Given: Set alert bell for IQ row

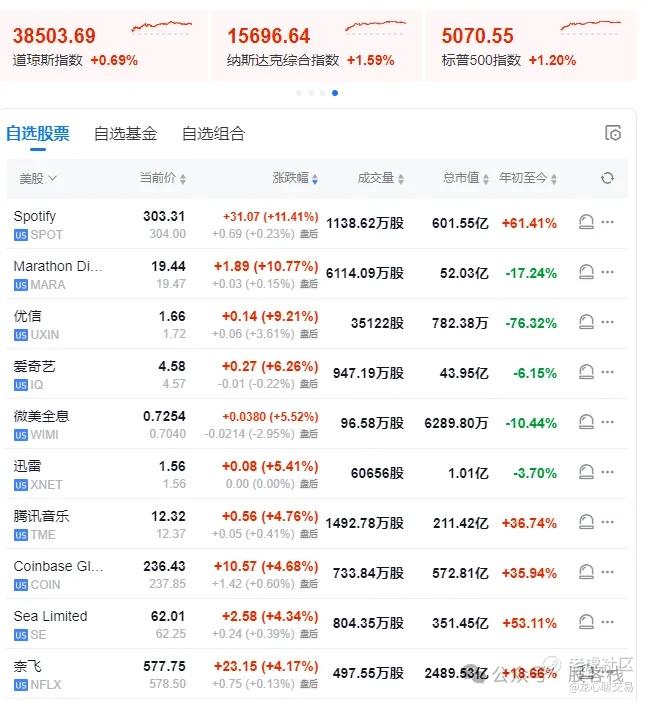Looking at the screenshot, I should tap(586, 372).
